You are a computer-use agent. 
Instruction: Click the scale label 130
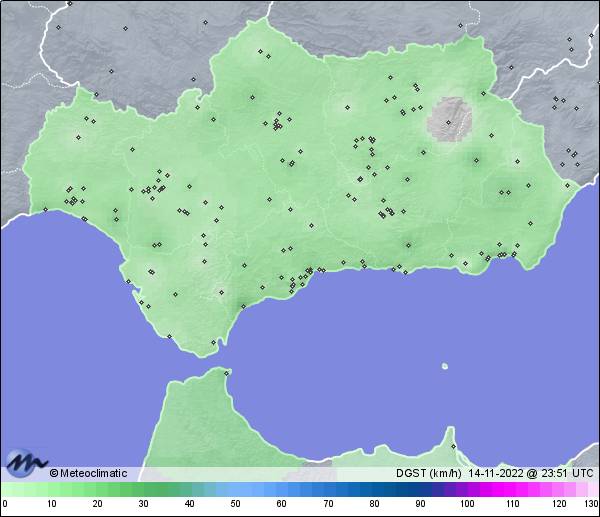pos(592,504)
